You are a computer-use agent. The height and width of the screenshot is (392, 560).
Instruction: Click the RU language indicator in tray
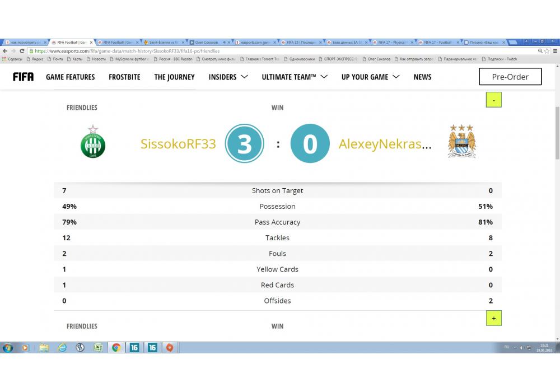[x=506, y=347]
